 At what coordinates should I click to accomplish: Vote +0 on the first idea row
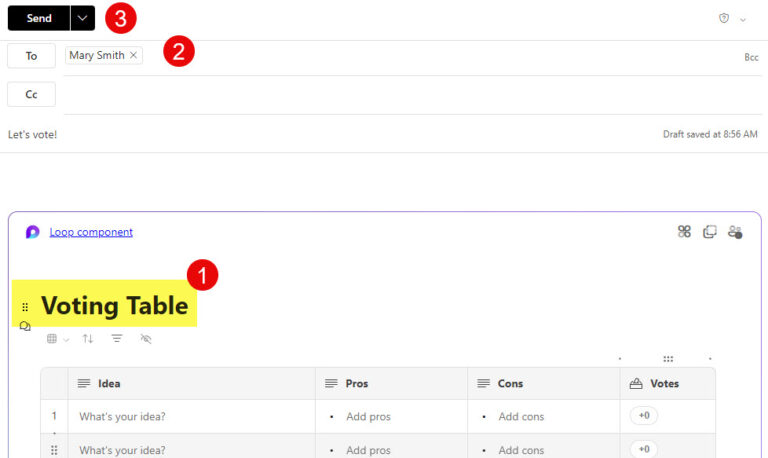click(x=644, y=416)
